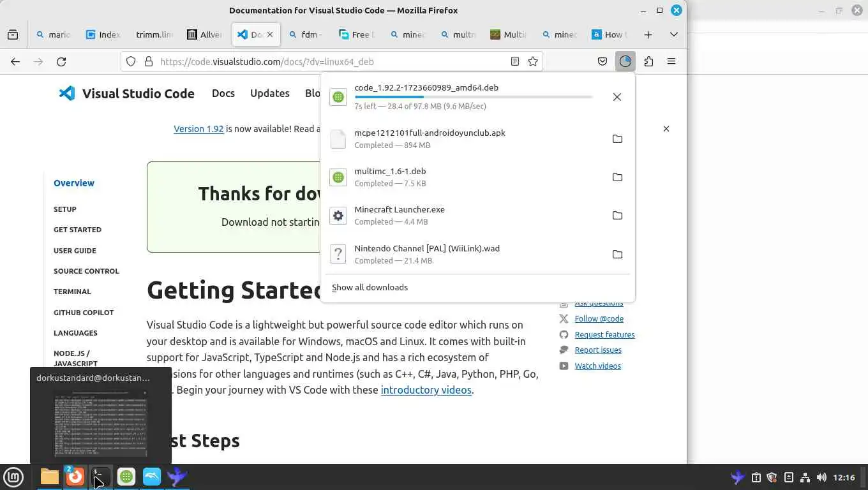The image size is (868, 490).
Task: Click the clock showing 12:16
Action: [844, 477]
